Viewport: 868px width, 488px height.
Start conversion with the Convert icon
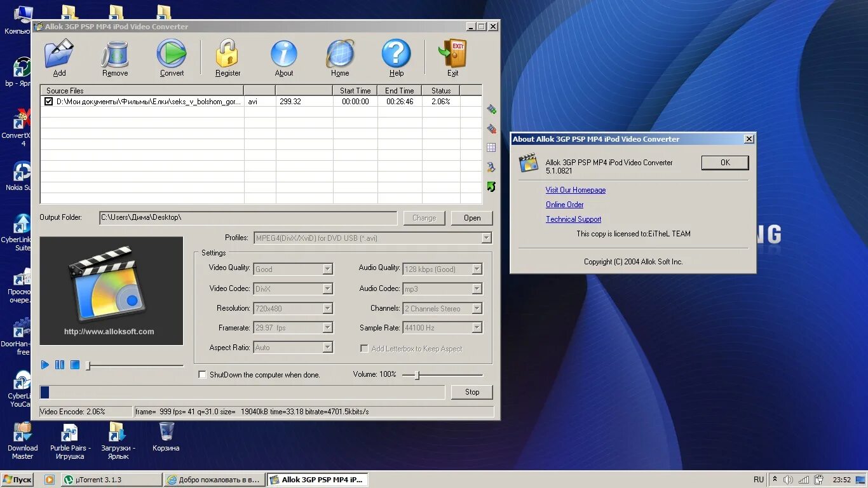tap(172, 58)
